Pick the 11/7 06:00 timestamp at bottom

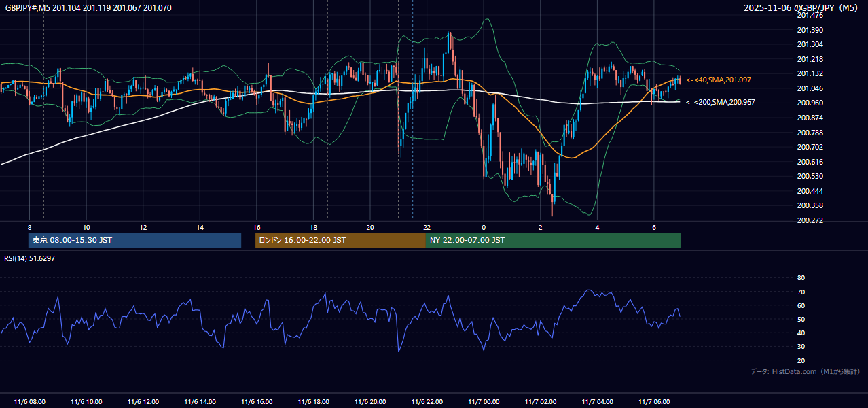(x=653, y=402)
